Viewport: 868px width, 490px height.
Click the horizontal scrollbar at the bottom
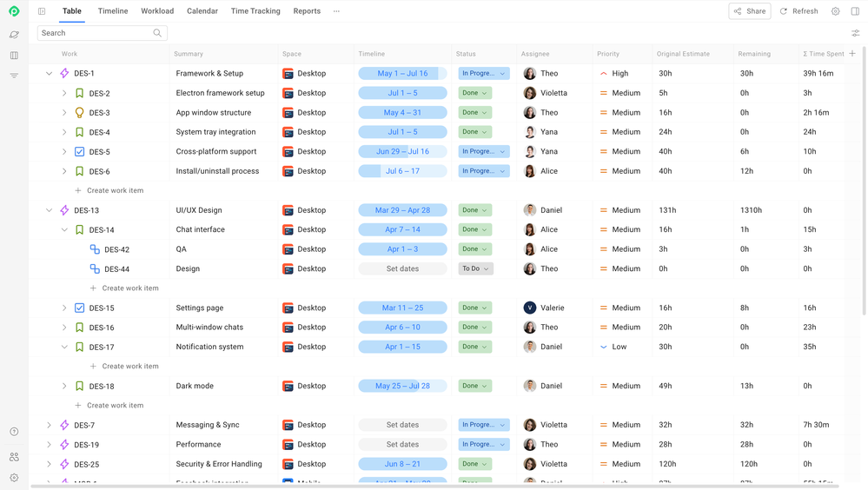click(x=434, y=487)
